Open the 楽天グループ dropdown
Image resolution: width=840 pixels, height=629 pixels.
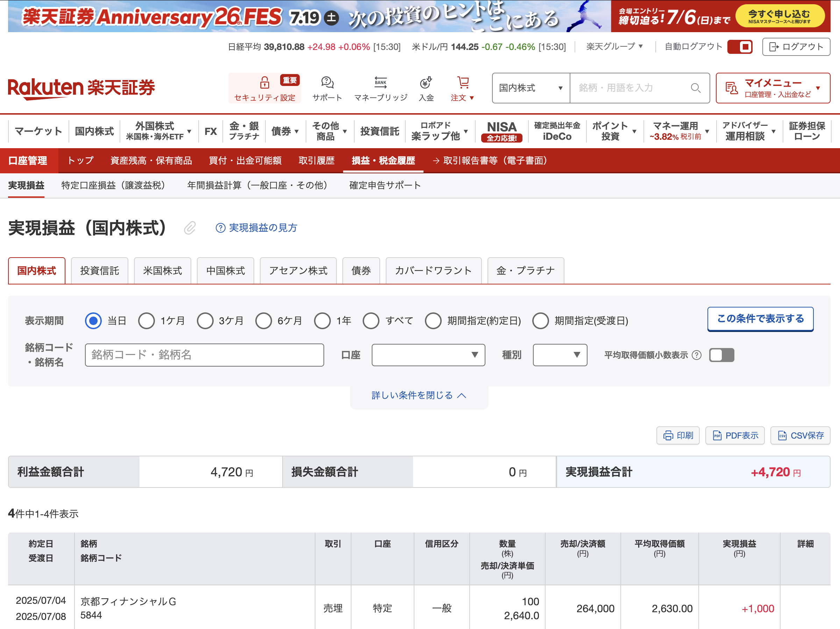[614, 46]
